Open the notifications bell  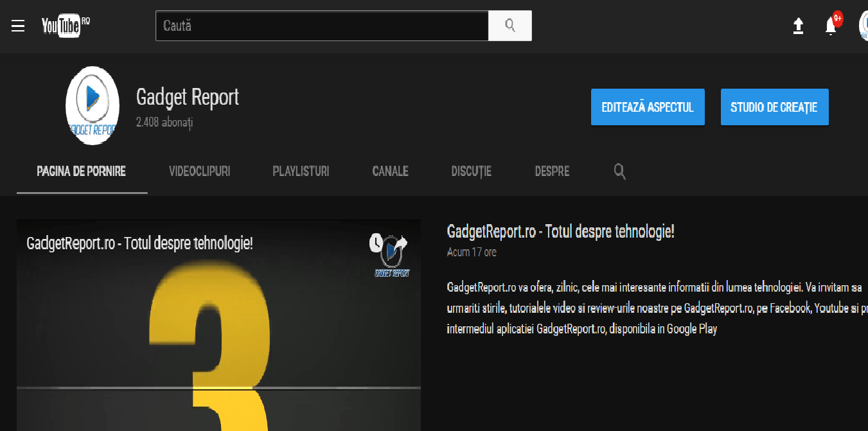[x=831, y=25]
